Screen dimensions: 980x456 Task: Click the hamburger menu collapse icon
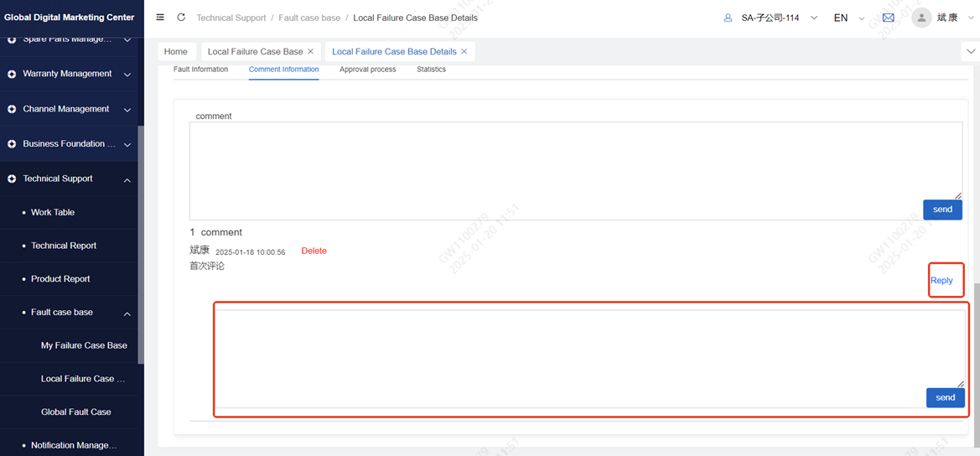[160, 18]
